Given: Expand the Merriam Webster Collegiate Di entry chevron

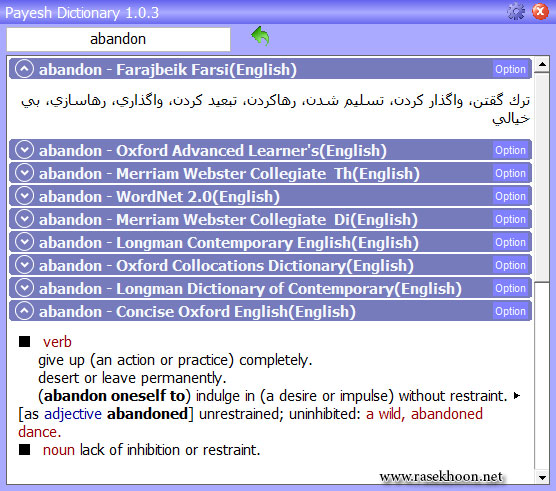Looking at the screenshot, I should coord(24,219).
